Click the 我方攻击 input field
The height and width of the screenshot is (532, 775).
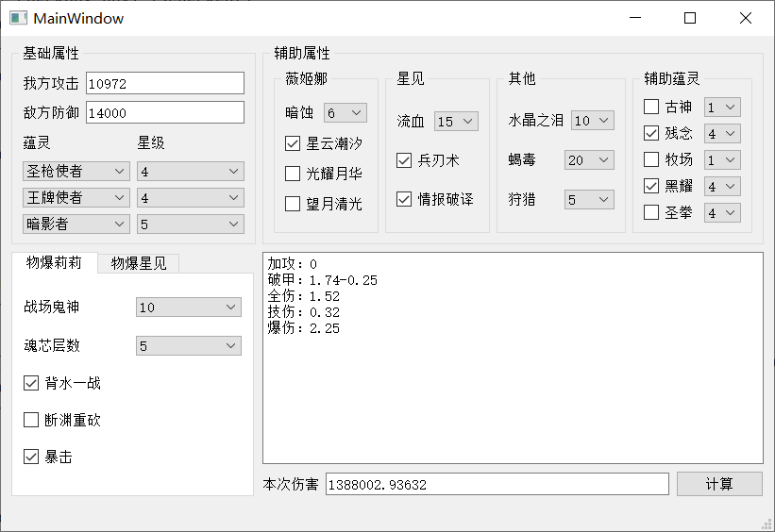pos(164,84)
